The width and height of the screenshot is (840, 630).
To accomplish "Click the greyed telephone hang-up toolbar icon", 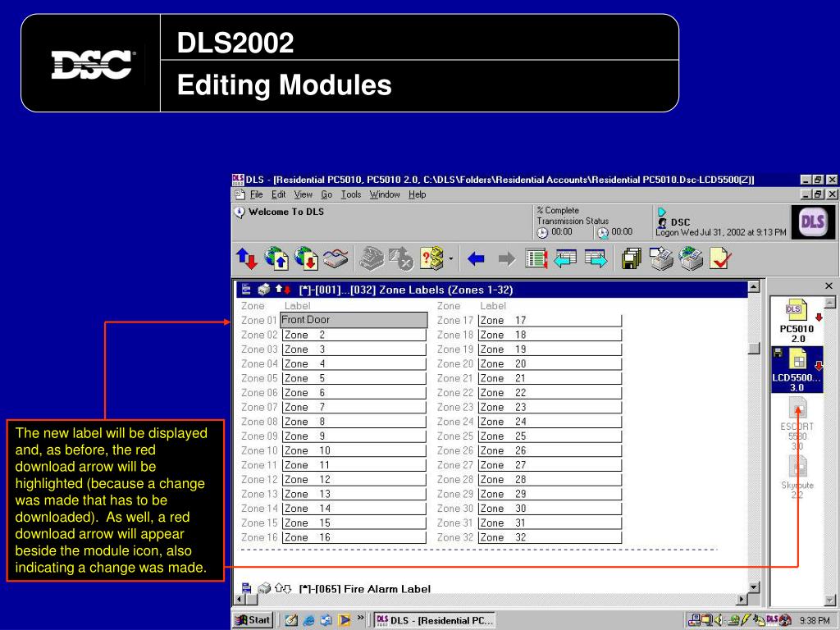I will 372,258.
